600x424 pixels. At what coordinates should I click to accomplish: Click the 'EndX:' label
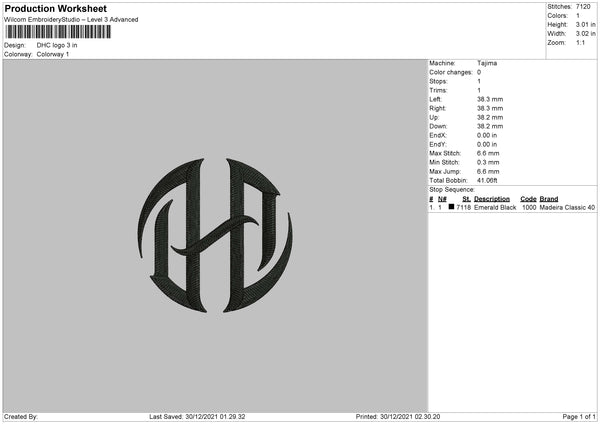(x=438, y=135)
